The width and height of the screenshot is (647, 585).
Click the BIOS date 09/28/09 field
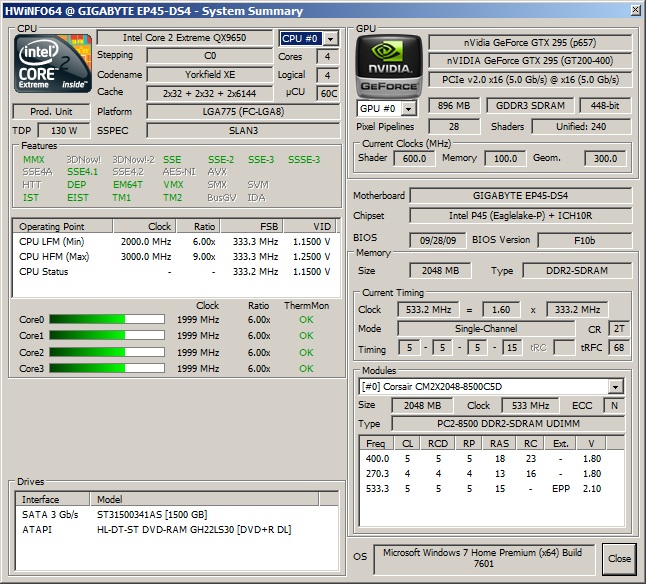click(437, 241)
